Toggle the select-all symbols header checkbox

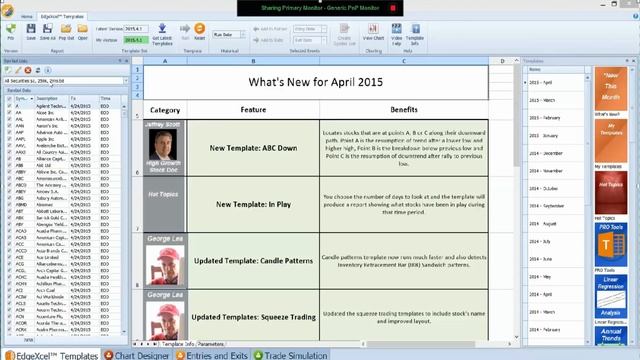9,99
